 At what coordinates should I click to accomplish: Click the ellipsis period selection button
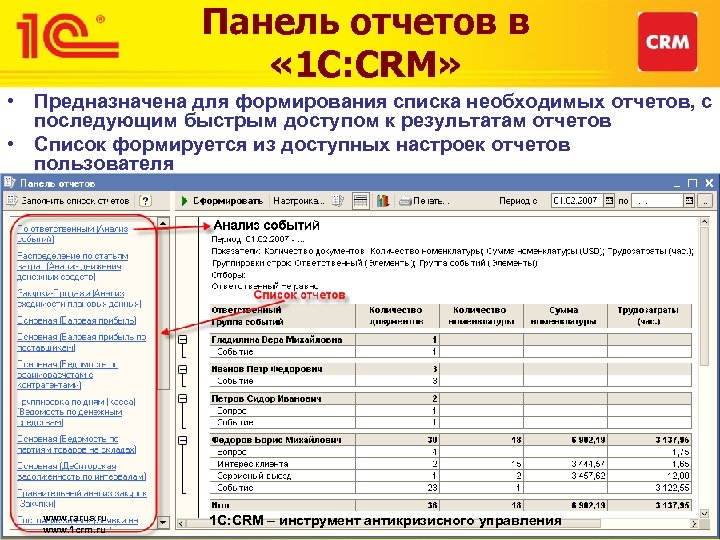pyautogui.click(x=706, y=201)
